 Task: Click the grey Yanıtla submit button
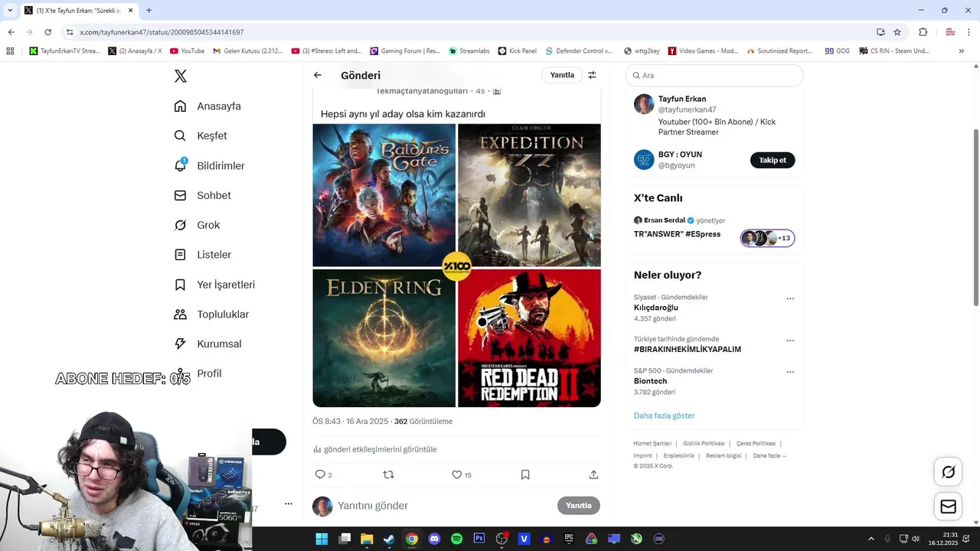pyautogui.click(x=579, y=506)
